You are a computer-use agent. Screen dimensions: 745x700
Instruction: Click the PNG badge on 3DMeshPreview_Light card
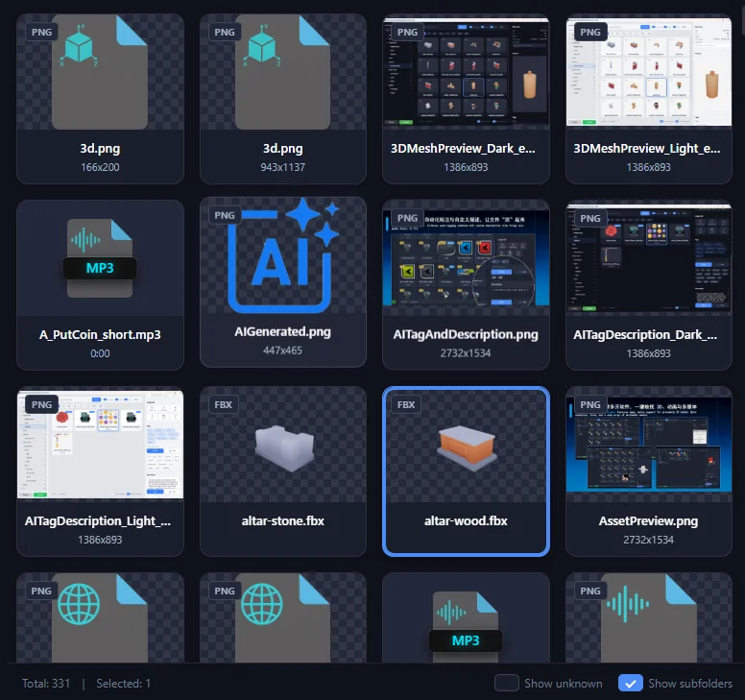[x=590, y=33]
